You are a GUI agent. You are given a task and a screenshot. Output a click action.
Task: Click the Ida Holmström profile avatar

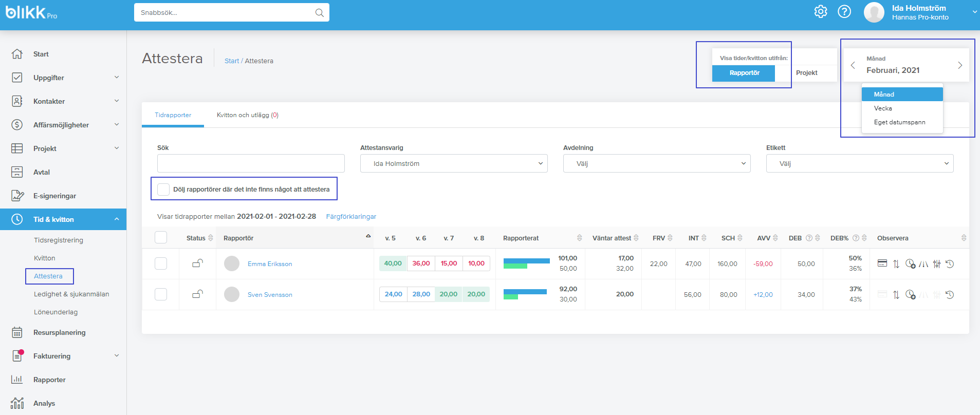coord(874,12)
